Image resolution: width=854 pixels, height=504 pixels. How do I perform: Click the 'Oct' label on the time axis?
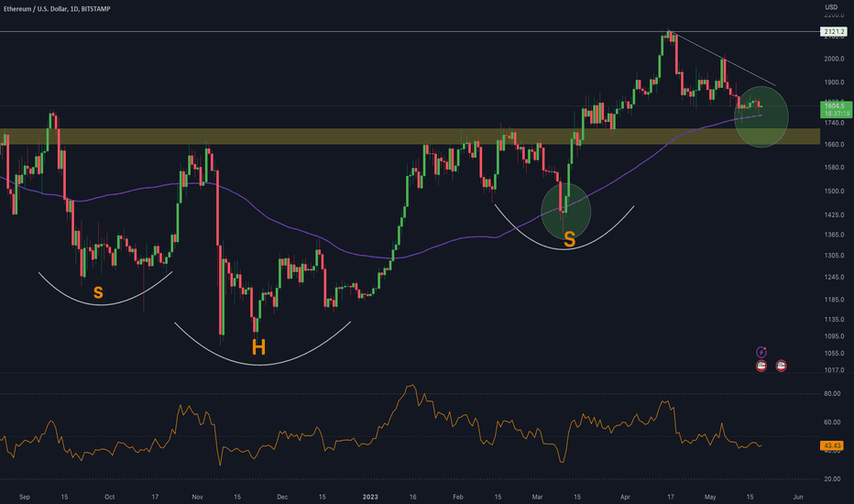(109, 497)
